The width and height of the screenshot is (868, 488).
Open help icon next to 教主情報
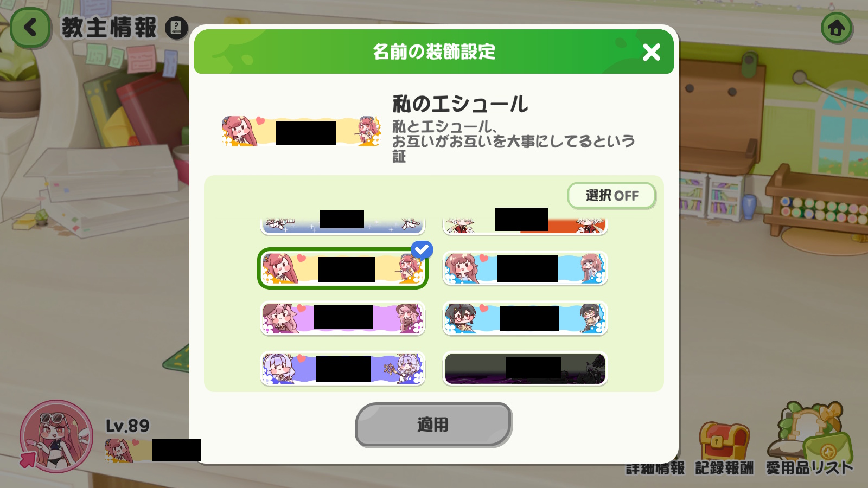coord(176,28)
